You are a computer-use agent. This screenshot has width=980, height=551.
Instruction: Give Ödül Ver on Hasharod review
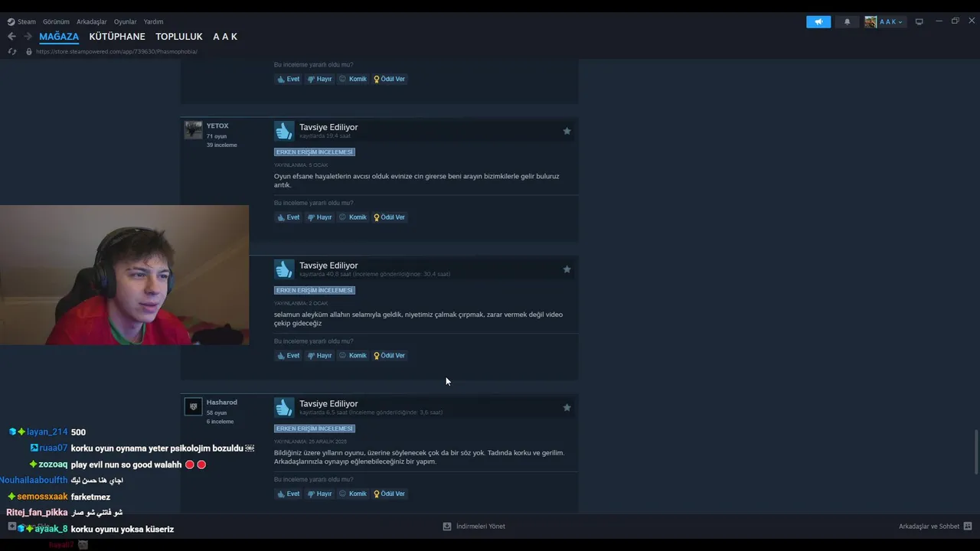[x=389, y=494]
